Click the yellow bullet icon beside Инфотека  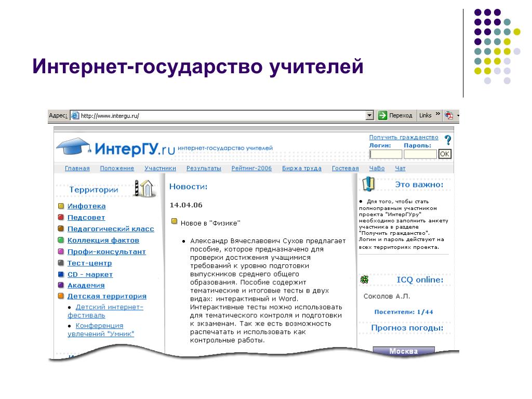coord(61,206)
